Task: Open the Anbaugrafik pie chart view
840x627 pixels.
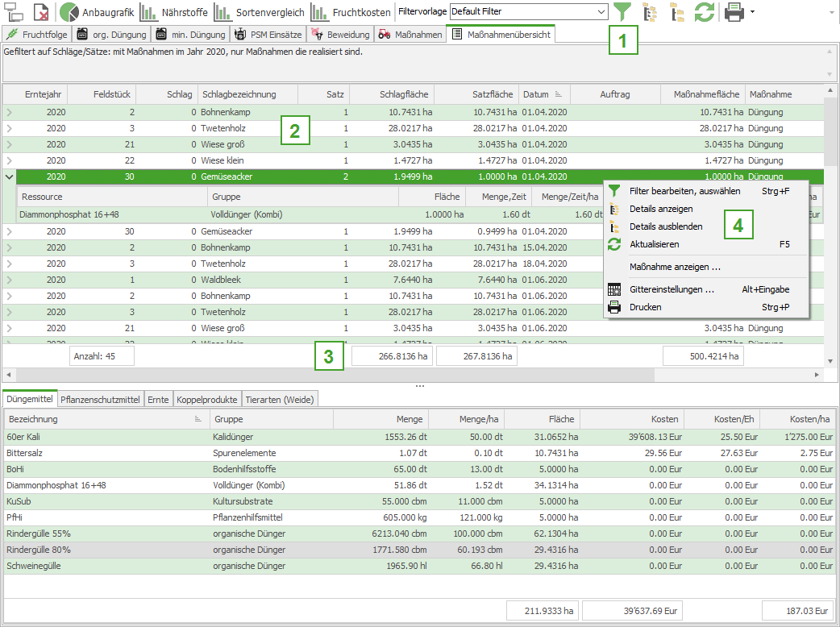Action: (x=97, y=12)
